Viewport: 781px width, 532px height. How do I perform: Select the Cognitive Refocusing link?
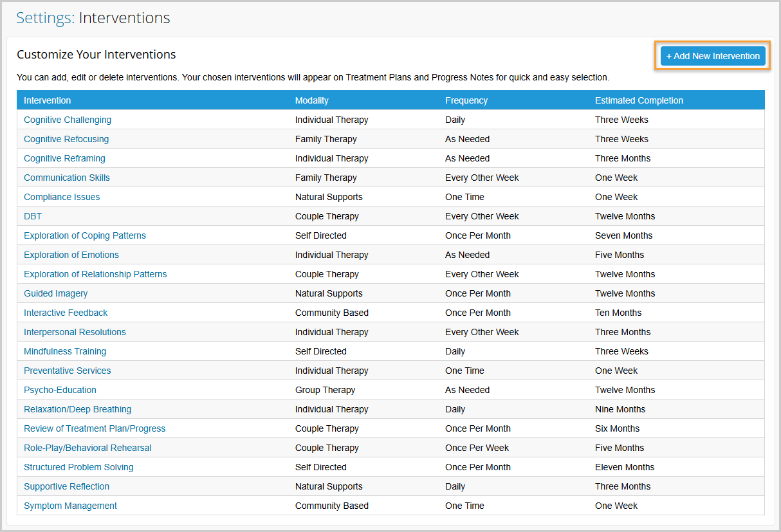[x=66, y=139]
